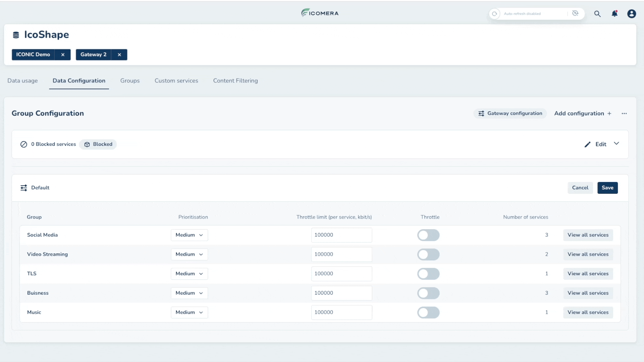
Task: View all services for Video Streaming group
Action: pos(588,254)
